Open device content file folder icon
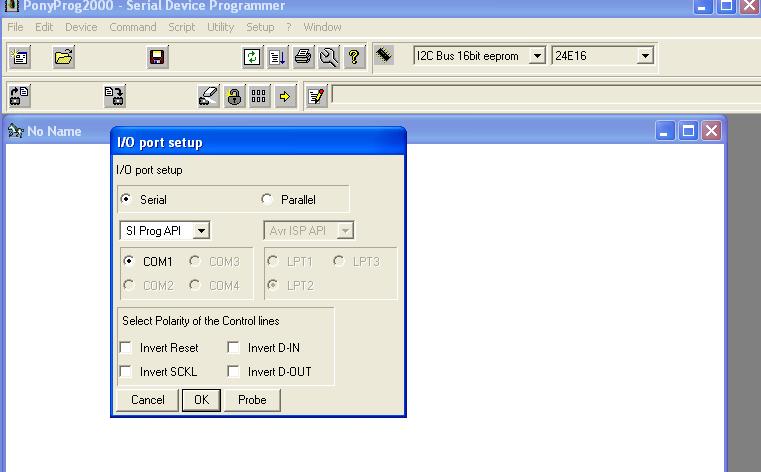761x472 pixels. pyautogui.click(x=64, y=57)
